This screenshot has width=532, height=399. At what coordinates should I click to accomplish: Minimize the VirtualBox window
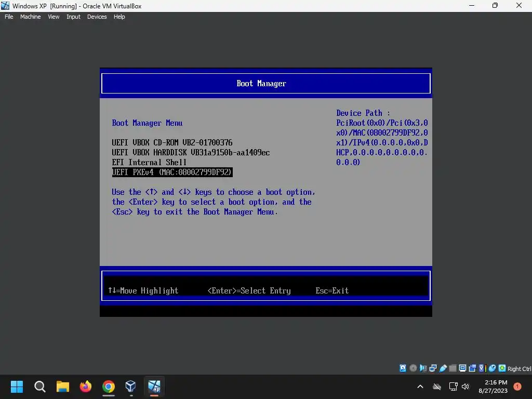[471, 5]
